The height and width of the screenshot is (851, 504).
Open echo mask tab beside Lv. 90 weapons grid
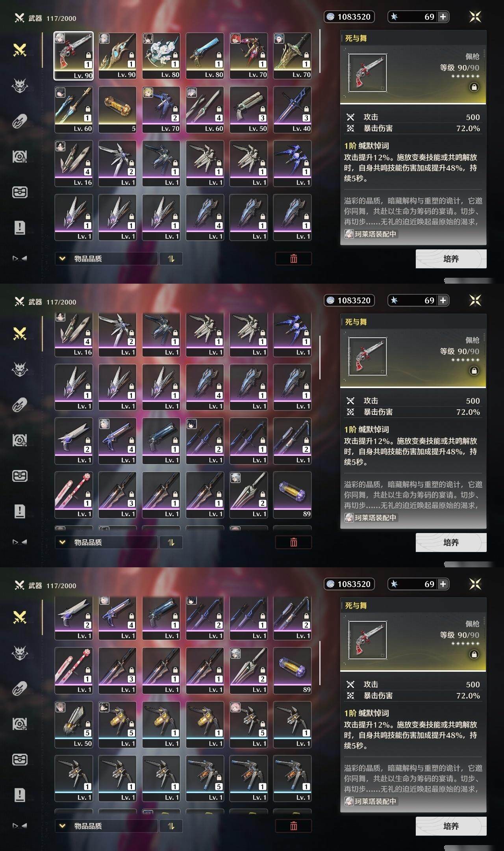click(x=20, y=85)
